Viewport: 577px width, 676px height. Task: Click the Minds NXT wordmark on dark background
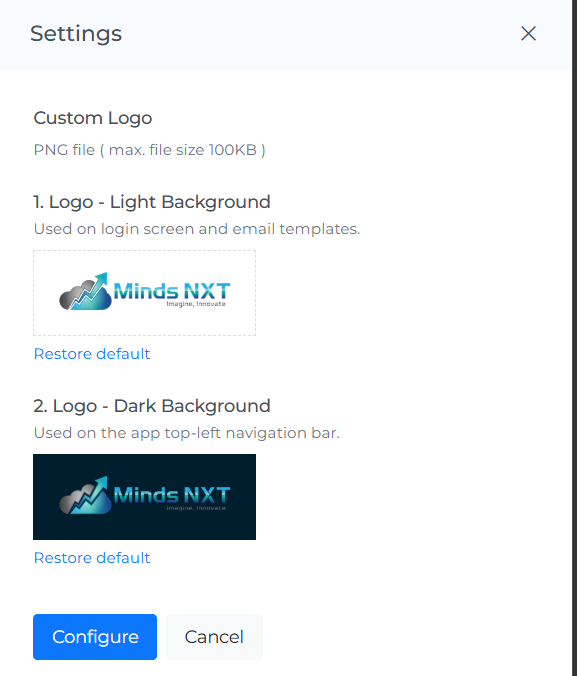172,495
